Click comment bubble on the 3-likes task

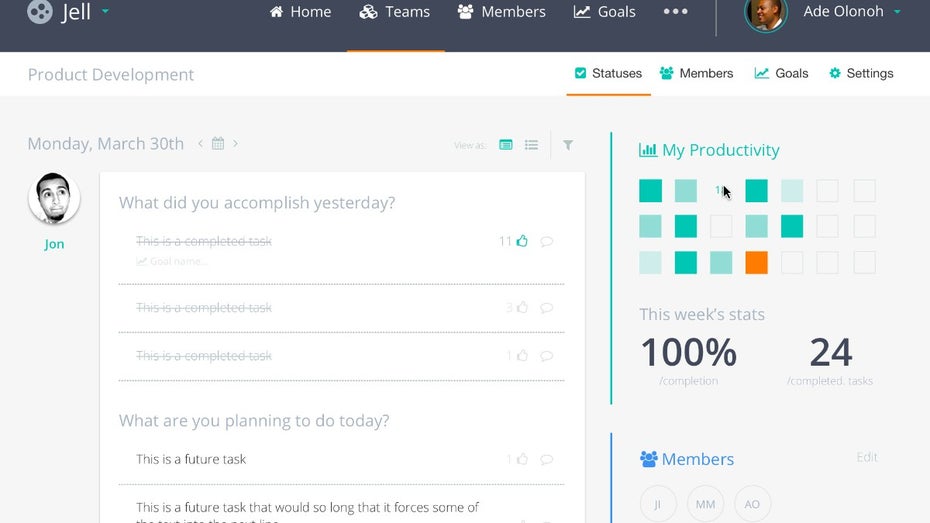[546, 308]
